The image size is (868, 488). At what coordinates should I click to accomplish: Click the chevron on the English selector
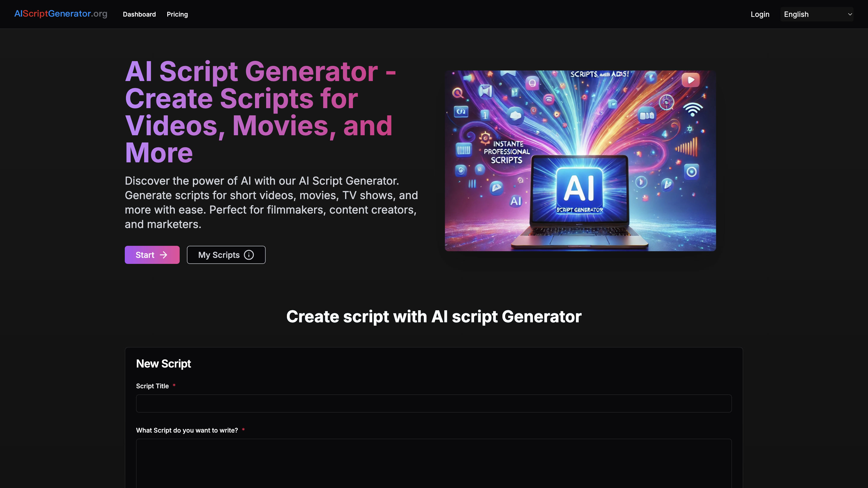point(851,14)
